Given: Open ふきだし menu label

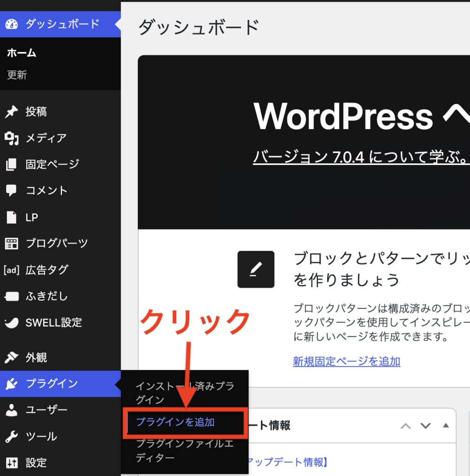Looking at the screenshot, I should point(46,296).
